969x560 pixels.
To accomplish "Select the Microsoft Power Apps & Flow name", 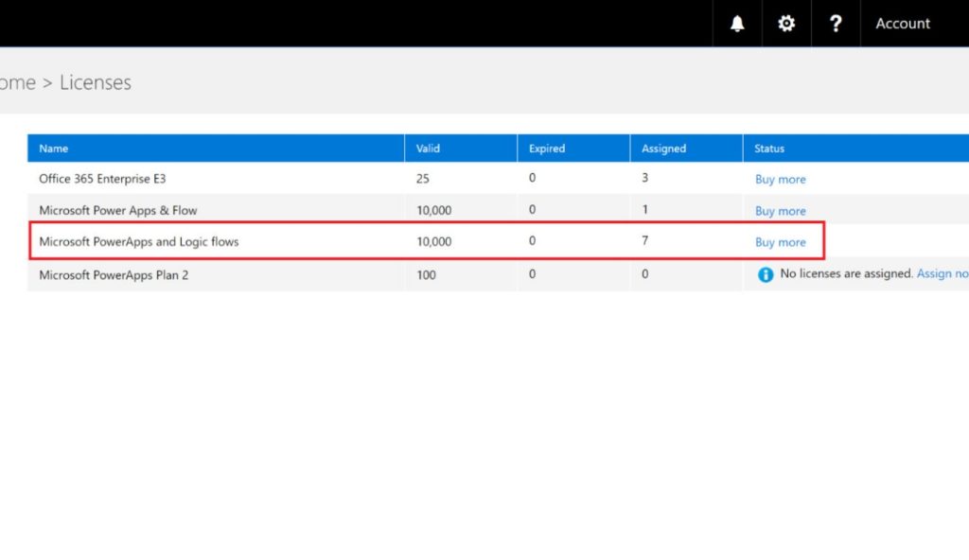I will pyautogui.click(x=118, y=210).
